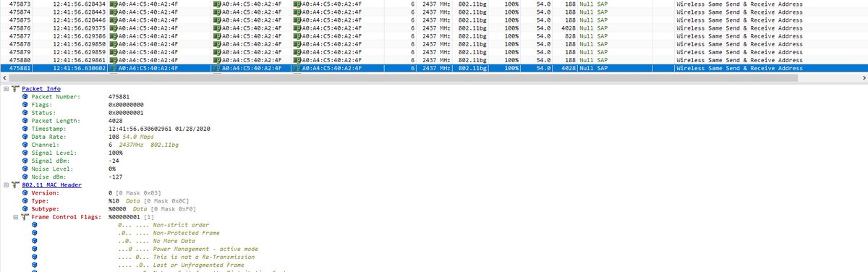Select packet row 475875
The width and height of the screenshot is (868, 272).
434,20
